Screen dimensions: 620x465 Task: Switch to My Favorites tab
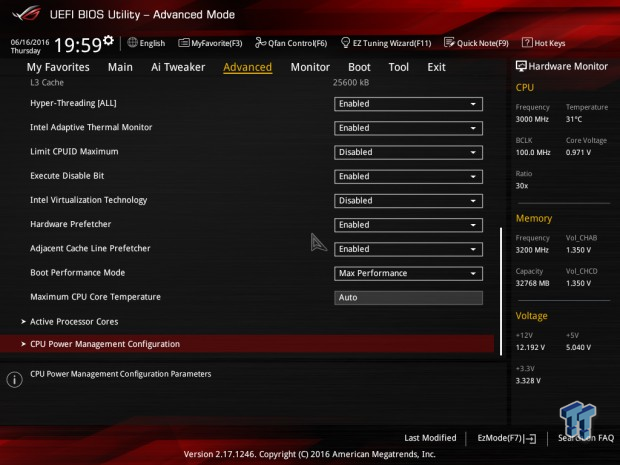point(58,67)
